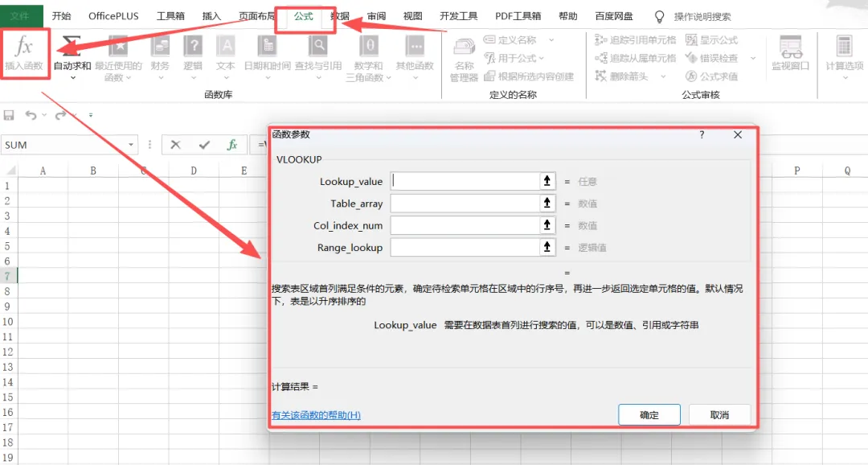Screen dimensions: 868x465
Task: Switch to the Formulas (公式) tab
Action: 303,16
